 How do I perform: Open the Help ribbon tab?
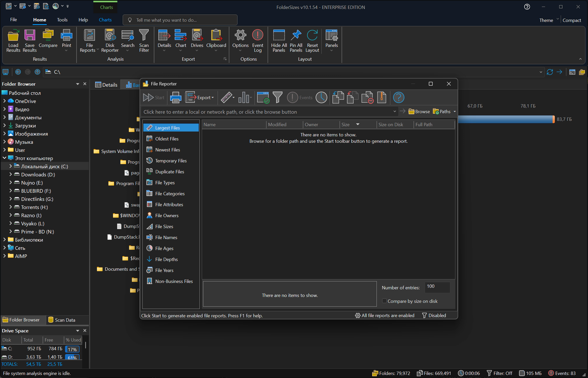click(83, 20)
